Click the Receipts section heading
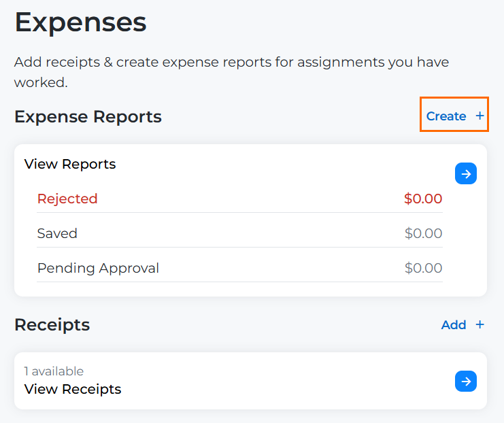Viewport: 504px width, 423px height. [x=52, y=325]
